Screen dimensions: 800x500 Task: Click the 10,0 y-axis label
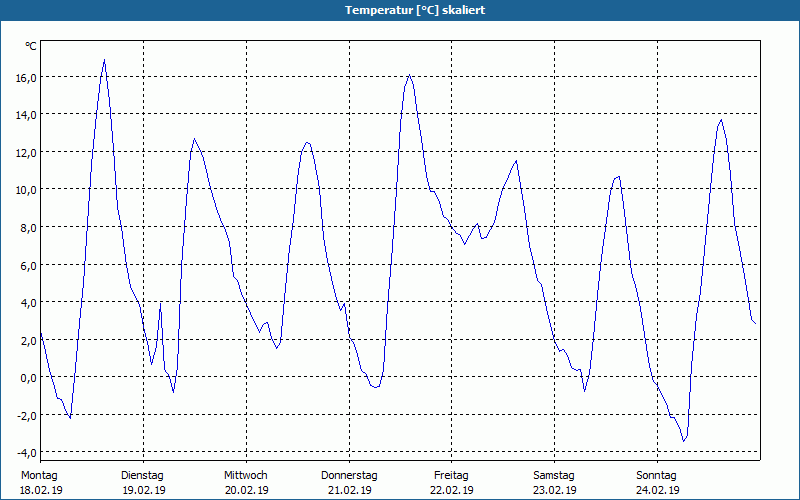[x=26, y=190]
